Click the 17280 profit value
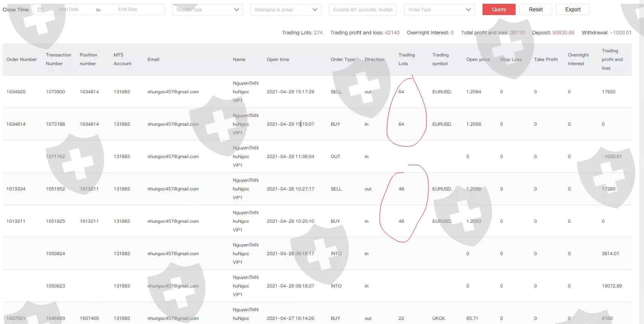The image size is (644, 324). (x=609, y=189)
